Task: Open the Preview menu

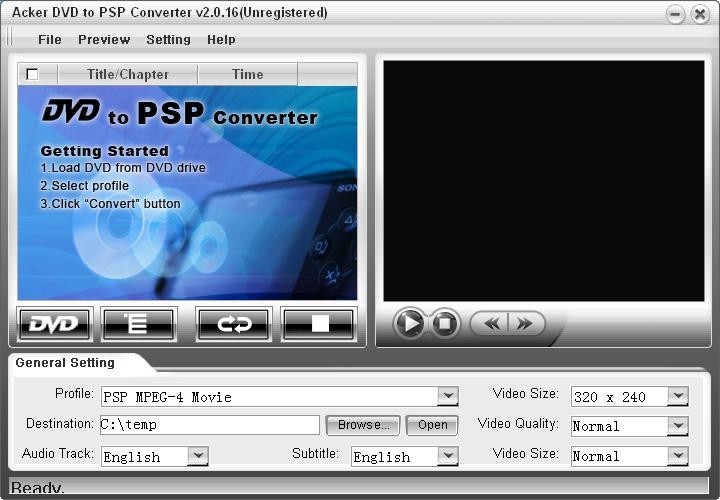Action: [x=104, y=40]
